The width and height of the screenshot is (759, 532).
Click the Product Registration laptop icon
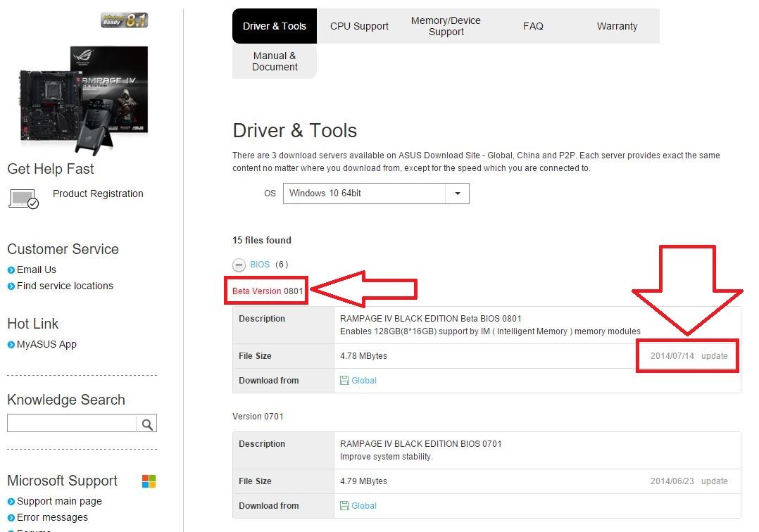point(23,198)
